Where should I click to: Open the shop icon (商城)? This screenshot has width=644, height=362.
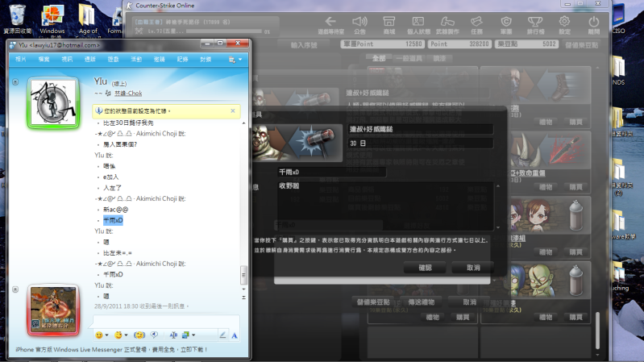tap(389, 25)
